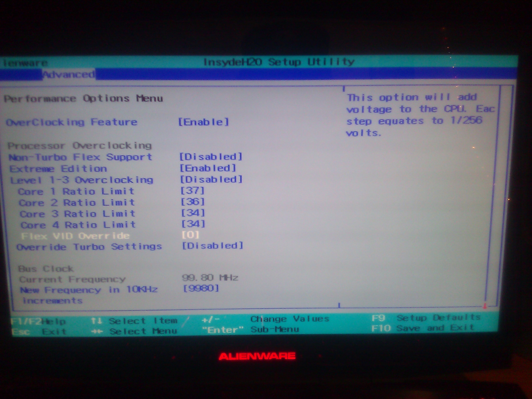Image resolution: width=532 pixels, height=399 pixels.
Task: Edit Core 3 Ratio Limit value 34
Action: (x=193, y=213)
